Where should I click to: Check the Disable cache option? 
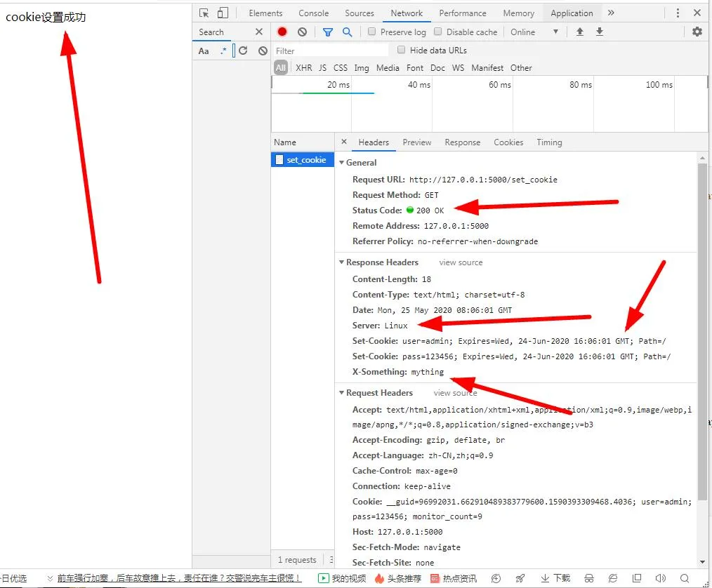[438, 32]
